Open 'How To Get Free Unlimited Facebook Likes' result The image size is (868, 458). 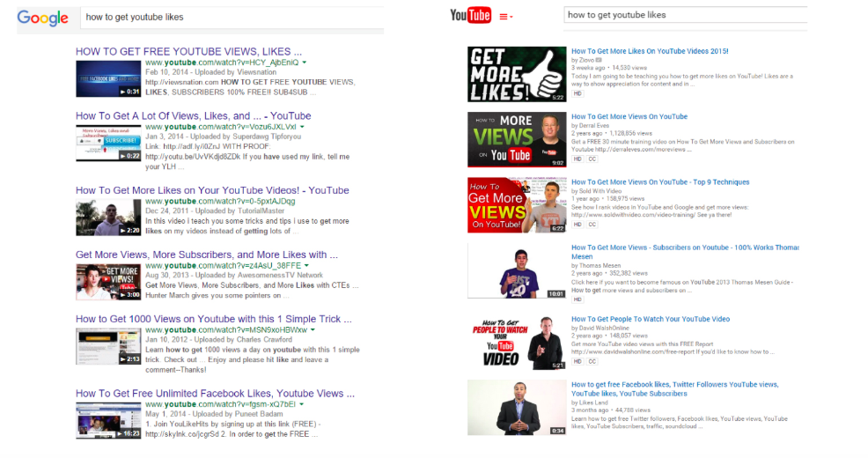[216, 393]
